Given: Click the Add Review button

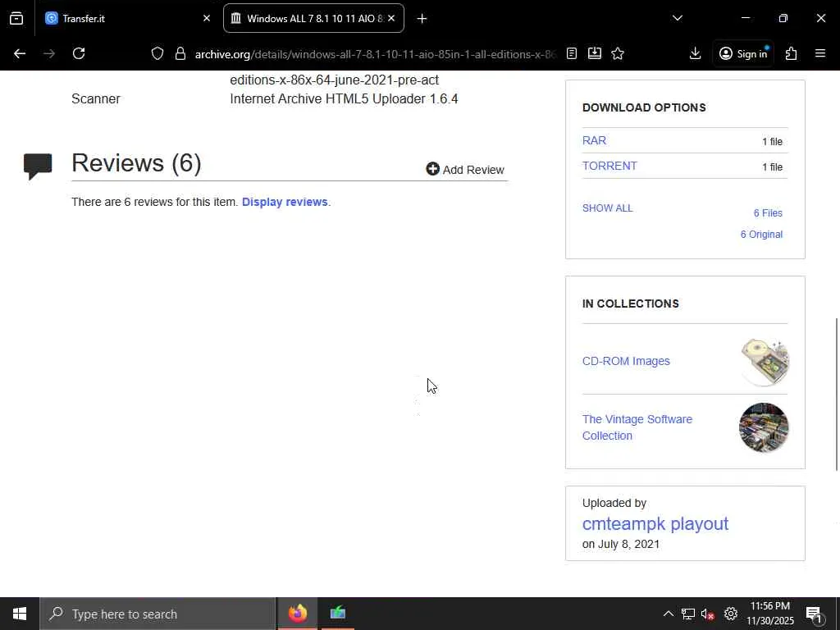Looking at the screenshot, I should pos(465,169).
